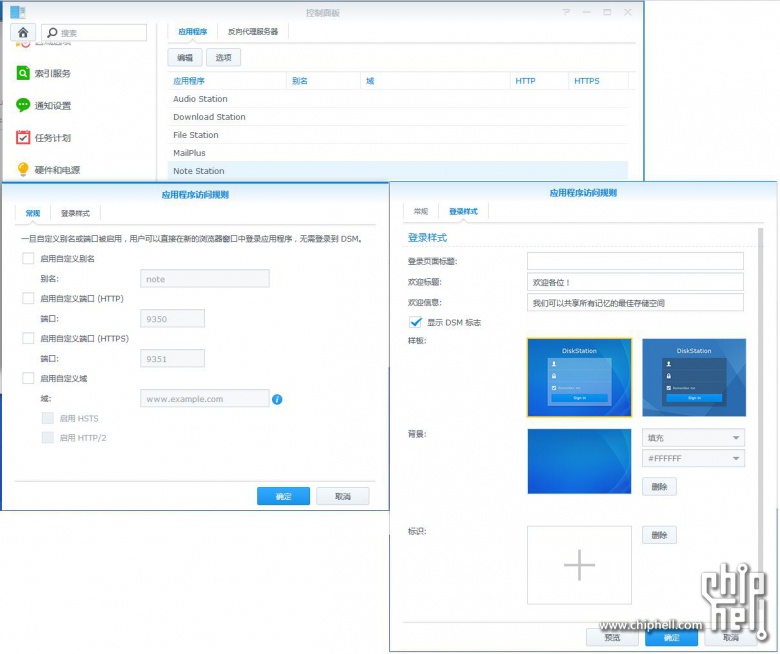The image size is (780, 654).
Task: Open the Control Panel home icon
Action: point(23,33)
